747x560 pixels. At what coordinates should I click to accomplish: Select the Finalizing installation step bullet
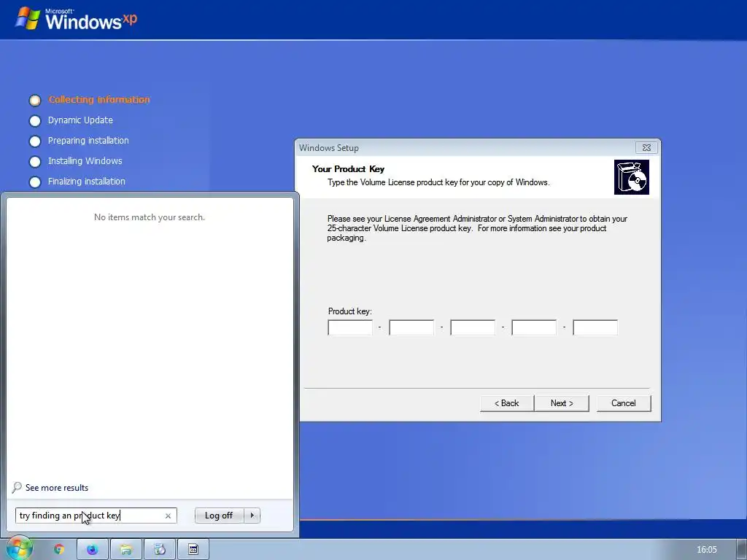pyautogui.click(x=35, y=182)
